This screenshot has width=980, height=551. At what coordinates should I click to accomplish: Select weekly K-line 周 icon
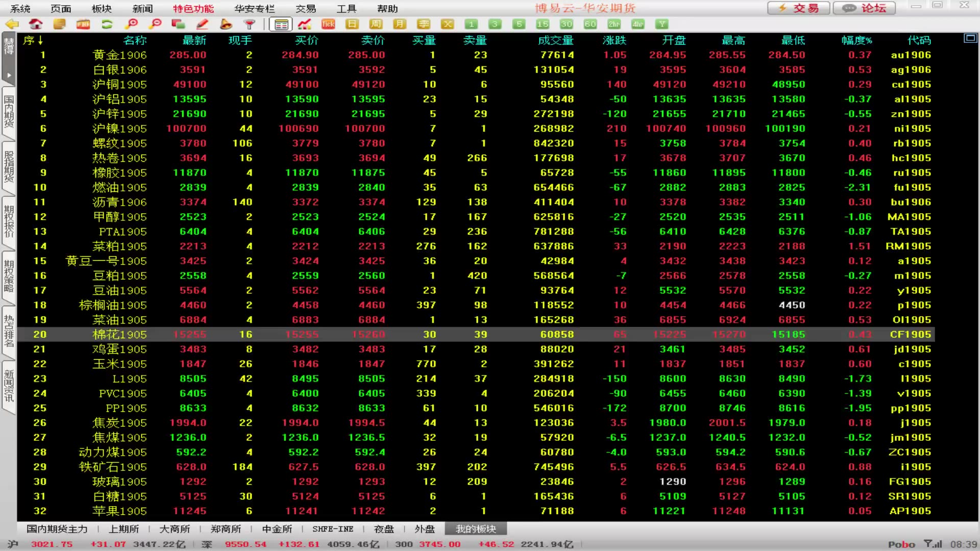click(x=376, y=24)
